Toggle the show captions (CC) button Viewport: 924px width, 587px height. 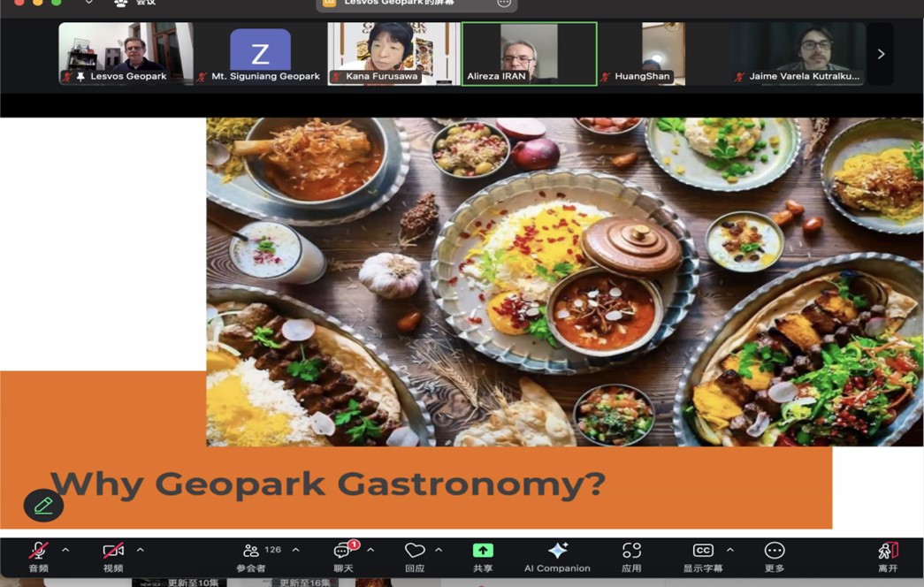[x=702, y=551]
